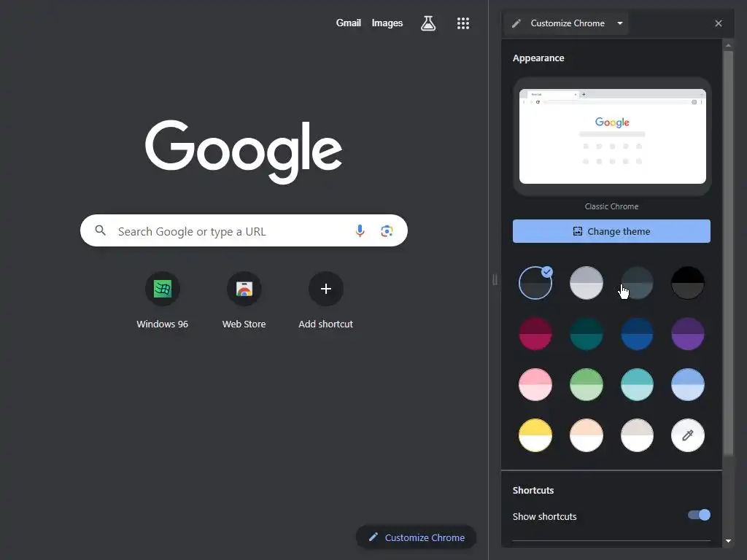Click the side panel resize handle

tap(495, 280)
